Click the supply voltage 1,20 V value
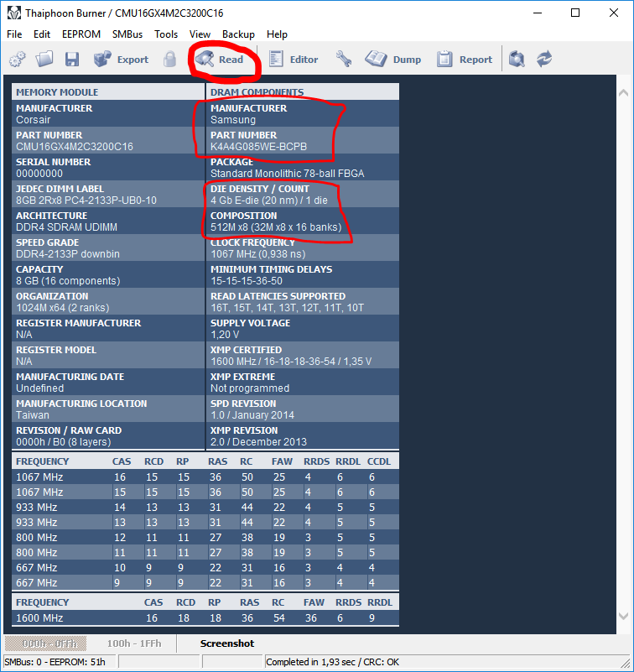 [225, 335]
